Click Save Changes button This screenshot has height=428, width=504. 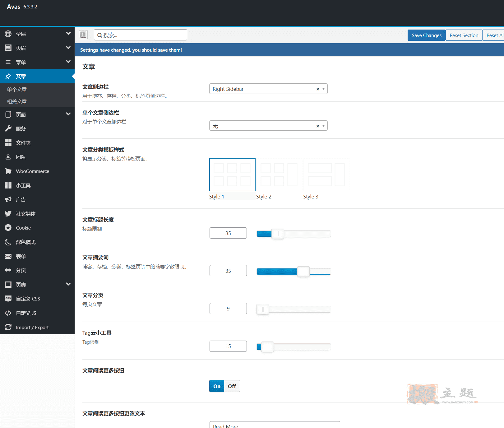[426, 35]
